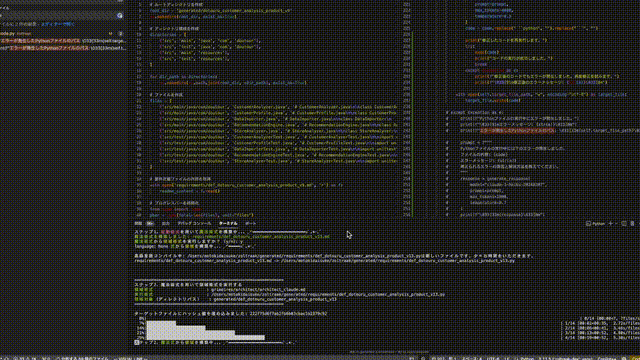The image size is (640, 360).
Task: Kill the terminal with trash icon
Action: [x=632, y=223]
